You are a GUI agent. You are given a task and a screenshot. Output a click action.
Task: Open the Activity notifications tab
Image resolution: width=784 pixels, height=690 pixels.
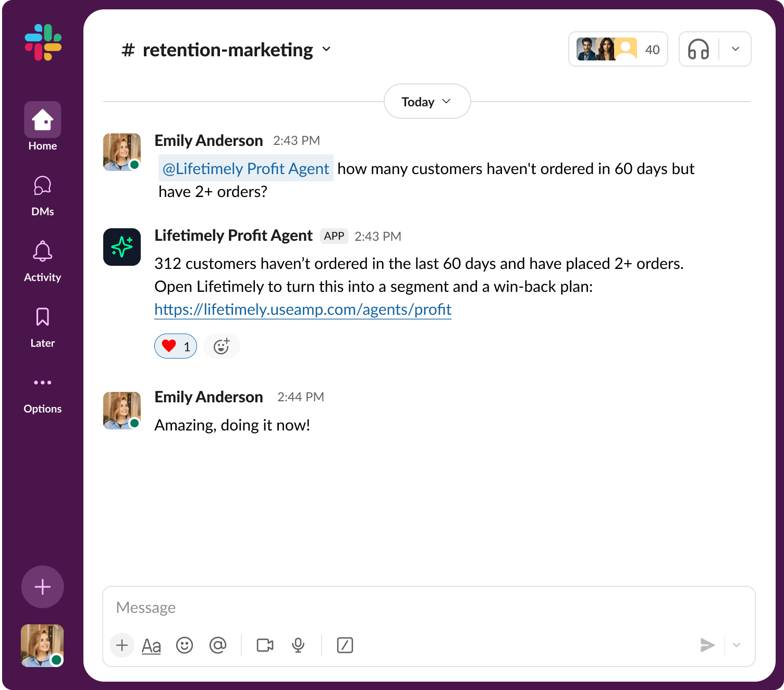point(43,261)
